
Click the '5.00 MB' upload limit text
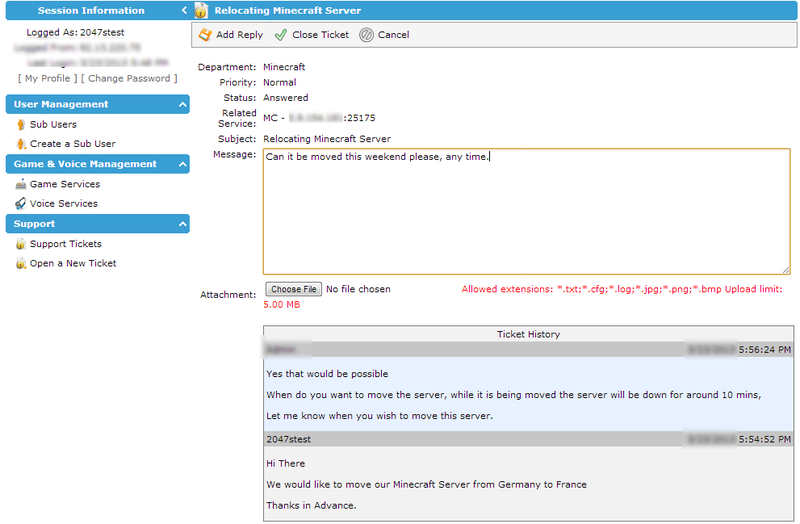(282, 305)
